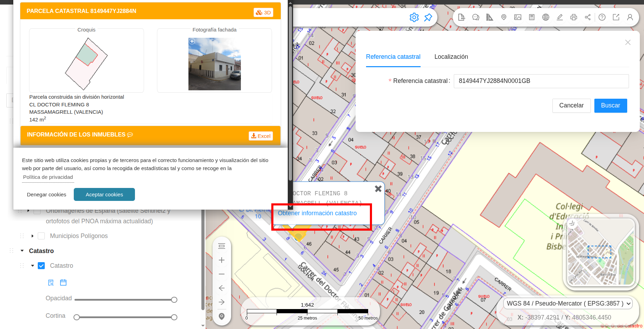Click the Buscar button
Screen dimensions: 644x329
[x=610, y=105]
